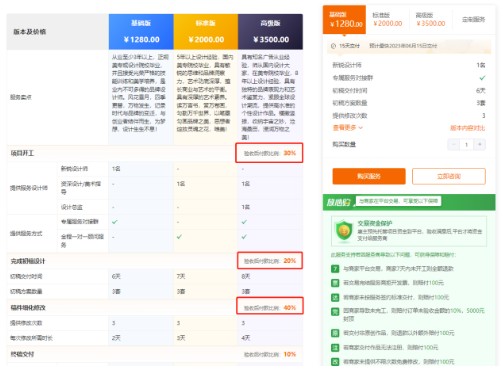The image size is (503, 375).
Task: Increase purchase quantity with plus button
Action: [x=480, y=144]
